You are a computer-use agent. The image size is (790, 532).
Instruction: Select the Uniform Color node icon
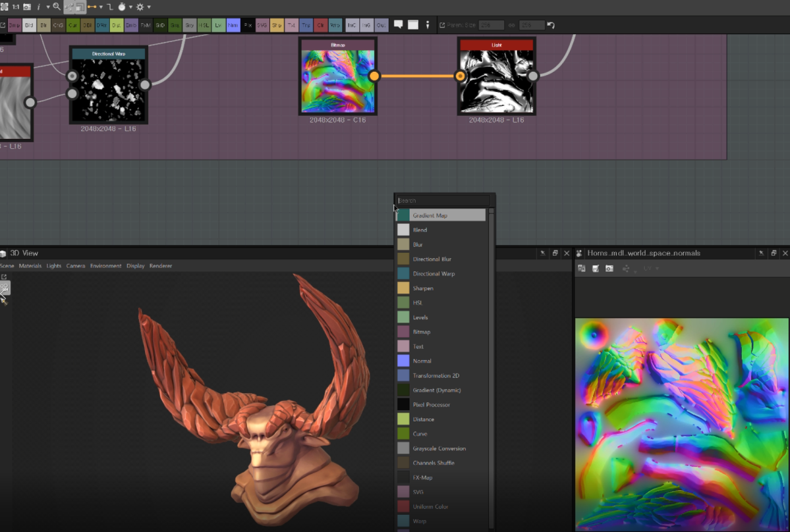tap(320, 24)
